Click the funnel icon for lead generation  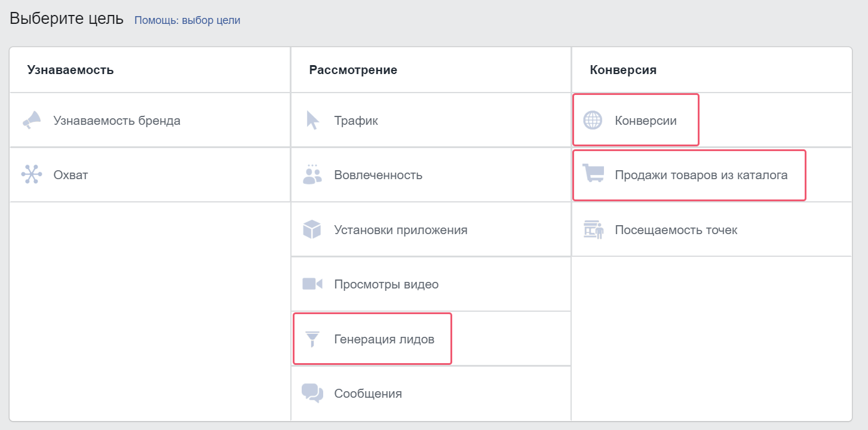[312, 339]
